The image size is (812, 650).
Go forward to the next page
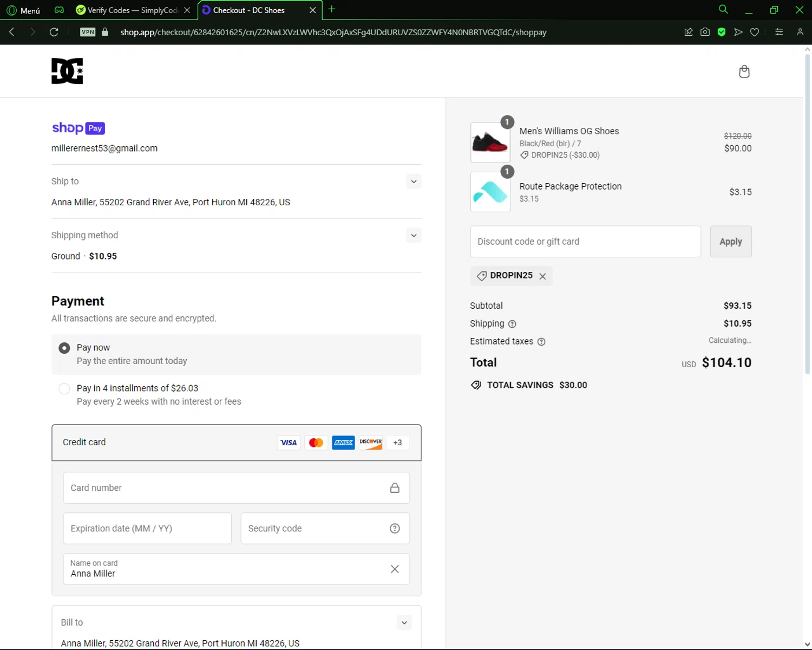[32, 32]
